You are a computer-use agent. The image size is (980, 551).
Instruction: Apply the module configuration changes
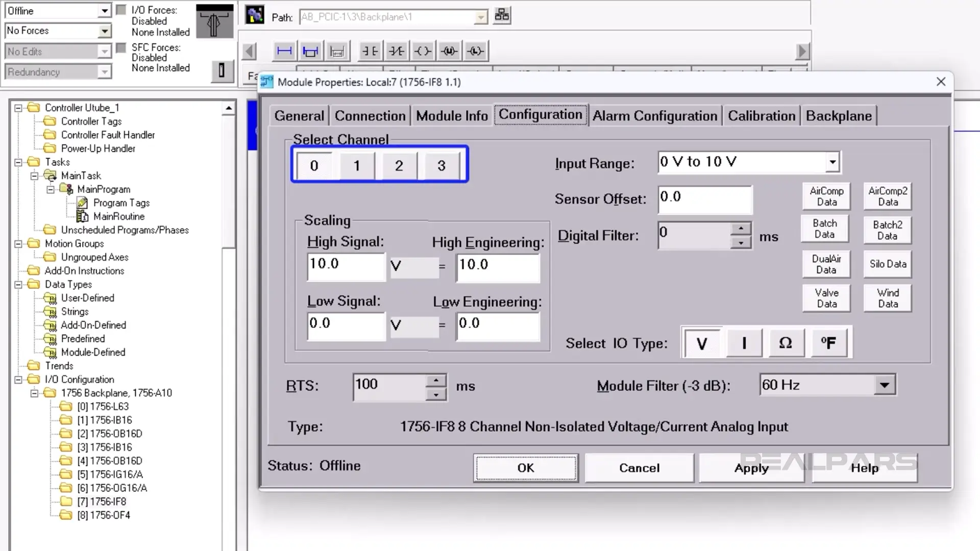751,467
